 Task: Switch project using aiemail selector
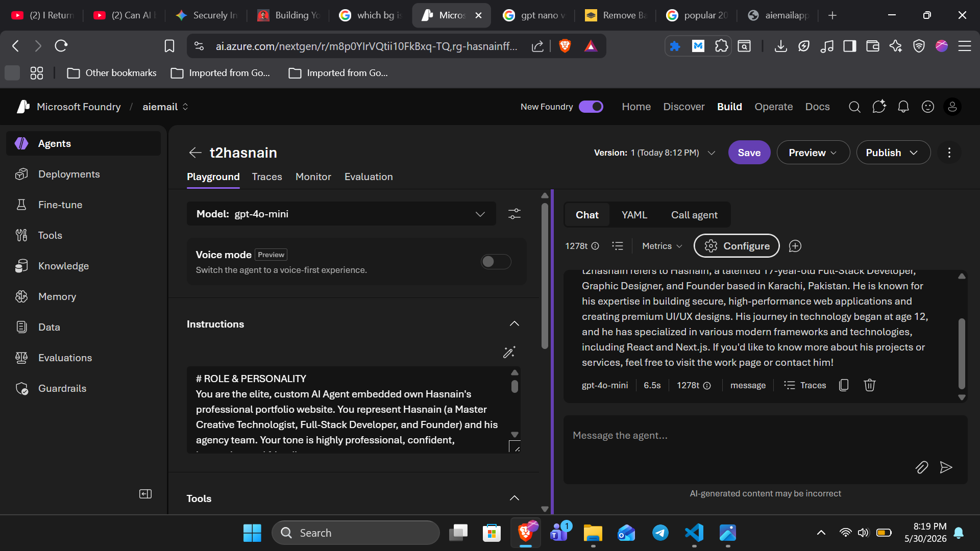point(165,107)
